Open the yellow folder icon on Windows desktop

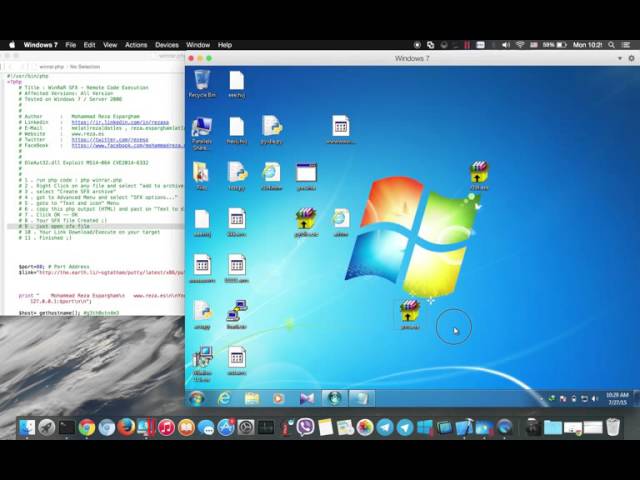click(x=202, y=176)
